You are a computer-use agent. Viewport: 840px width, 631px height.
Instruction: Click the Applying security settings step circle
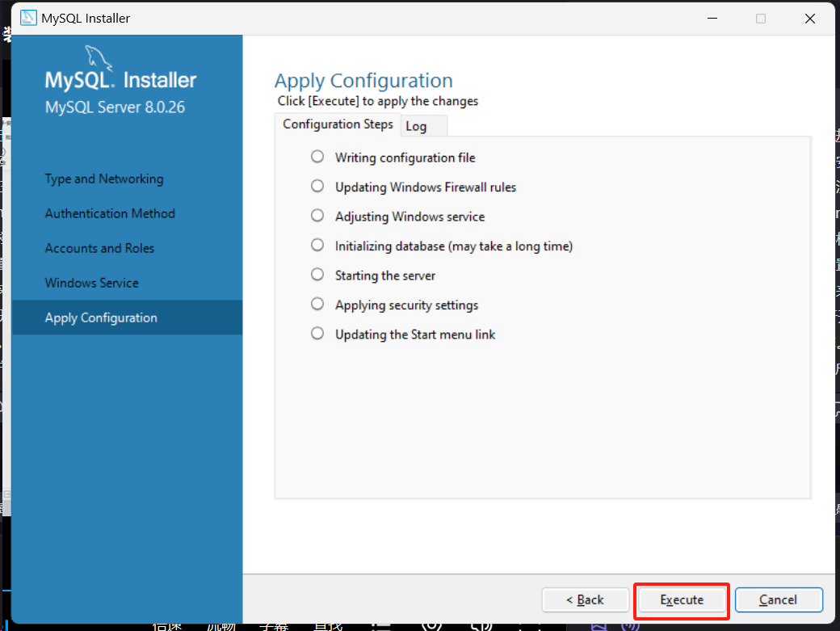(x=317, y=304)
